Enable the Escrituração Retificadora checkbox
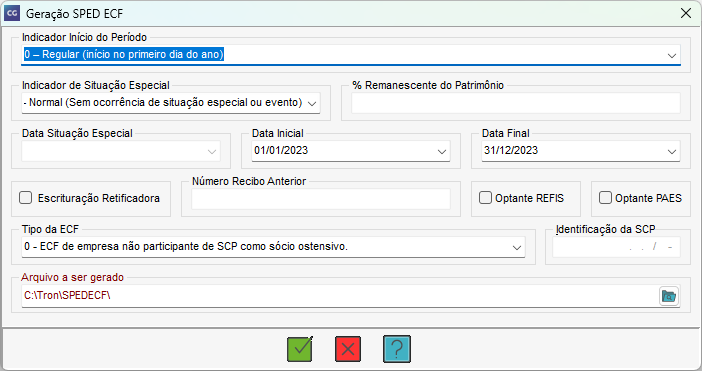This screenshot has height=371, width=702. click(x=26, y=198)
